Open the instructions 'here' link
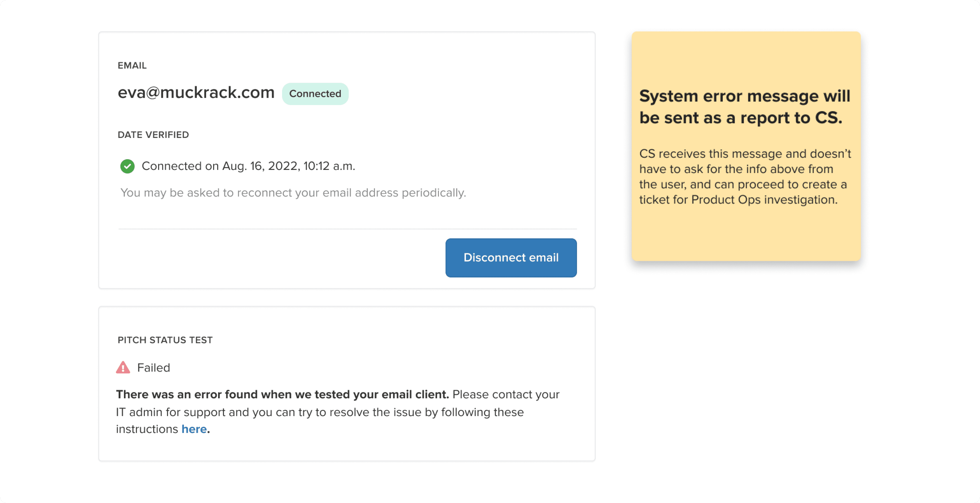The height and width of the screenshot is (503, 980). 194,429
